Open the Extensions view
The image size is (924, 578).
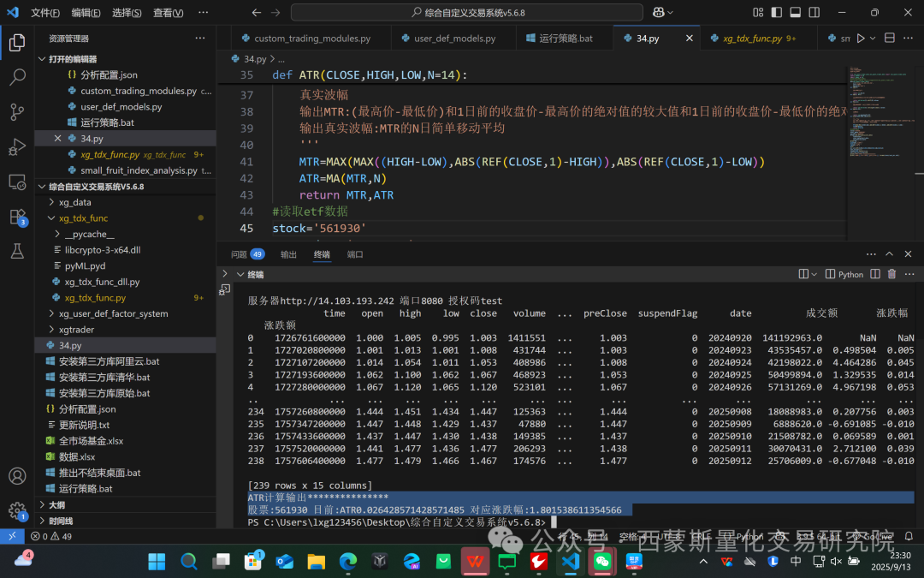[17, 217]
